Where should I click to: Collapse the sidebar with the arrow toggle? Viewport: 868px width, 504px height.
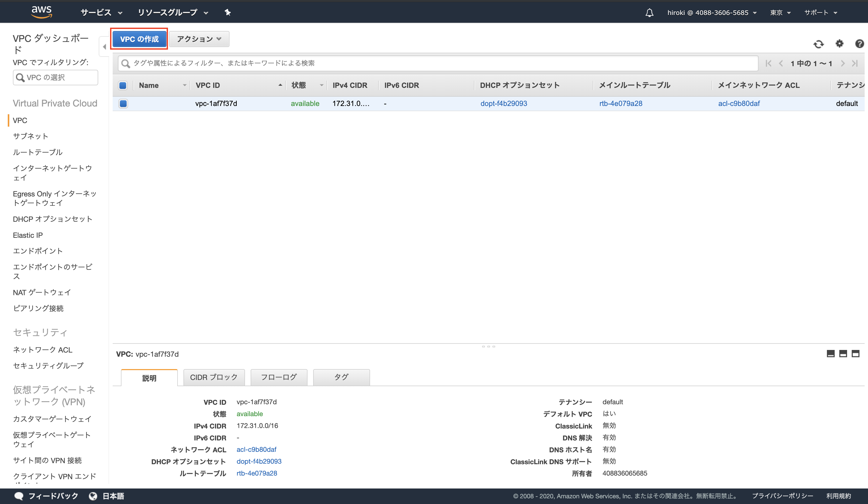click(104, 47)
